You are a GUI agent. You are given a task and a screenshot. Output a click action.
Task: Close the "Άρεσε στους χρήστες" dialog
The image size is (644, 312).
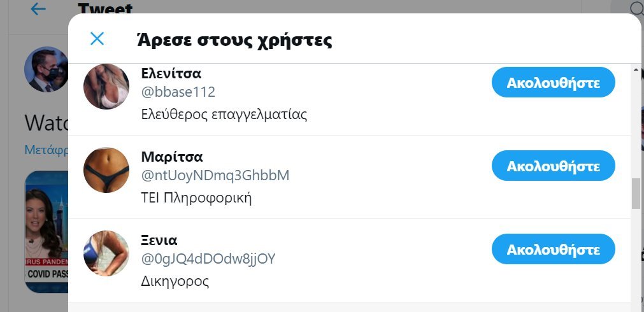tap(97, 39)
